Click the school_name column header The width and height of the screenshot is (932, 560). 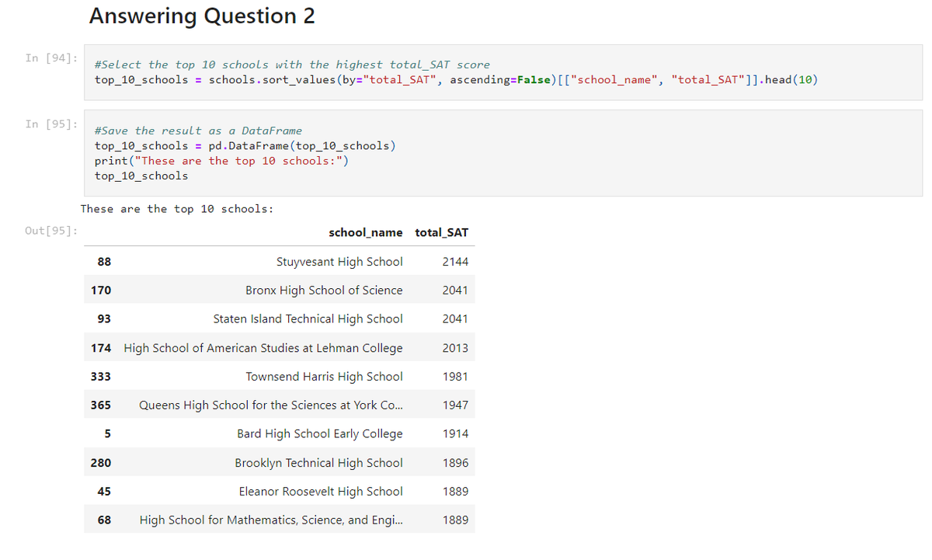click(366, 232)
